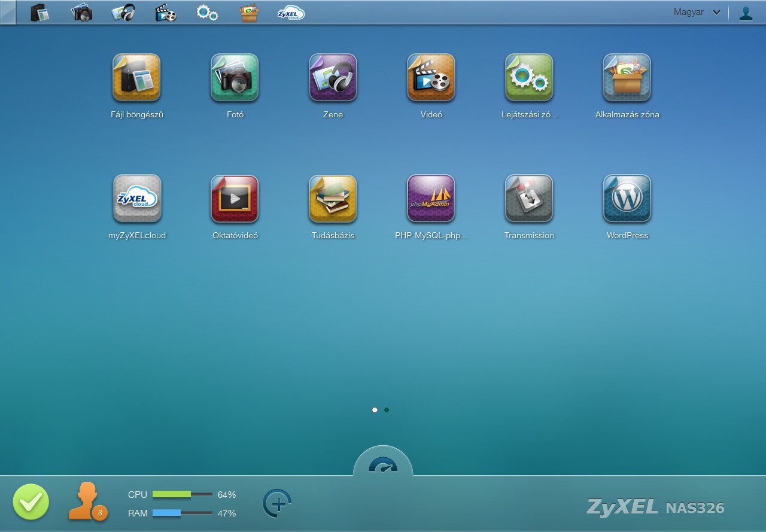
Task: Open the user account menu icon
Action: pos(746,13)
